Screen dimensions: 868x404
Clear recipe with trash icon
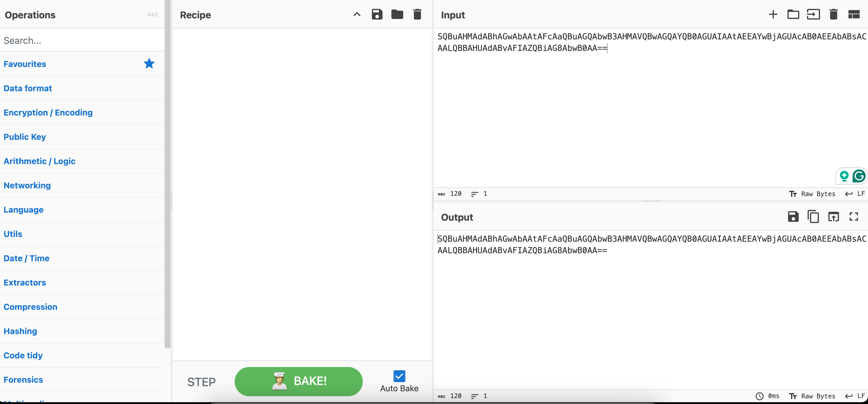(x=417, y=15)
